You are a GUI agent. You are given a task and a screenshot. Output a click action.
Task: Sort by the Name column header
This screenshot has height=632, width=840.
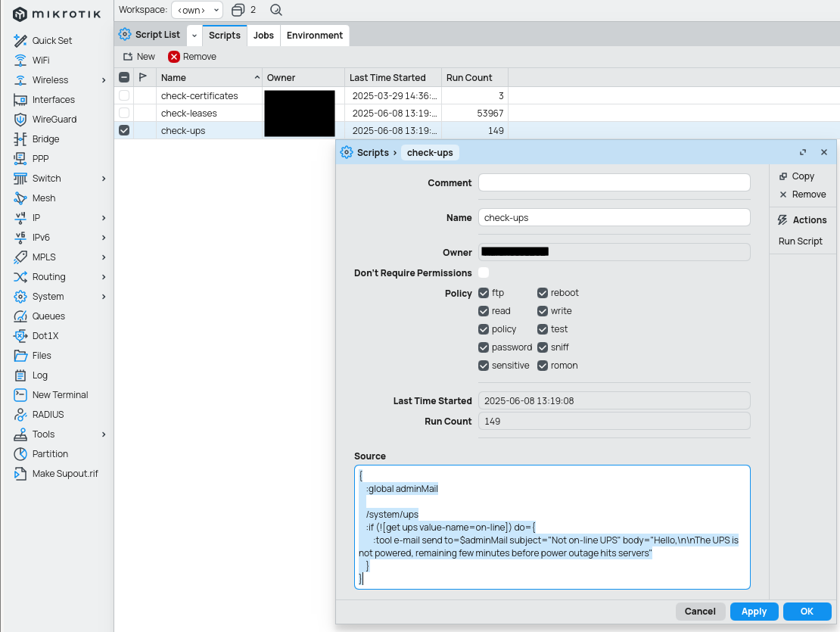coord(210,78)
